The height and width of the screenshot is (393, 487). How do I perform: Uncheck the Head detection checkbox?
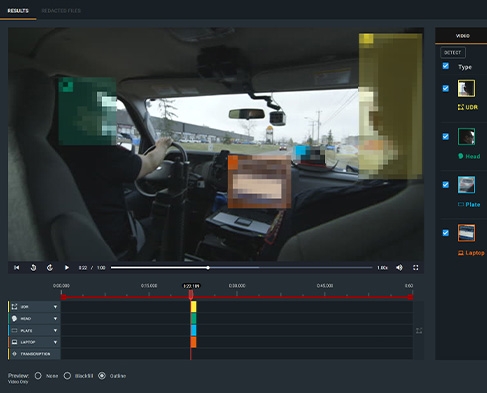(446, 137)
